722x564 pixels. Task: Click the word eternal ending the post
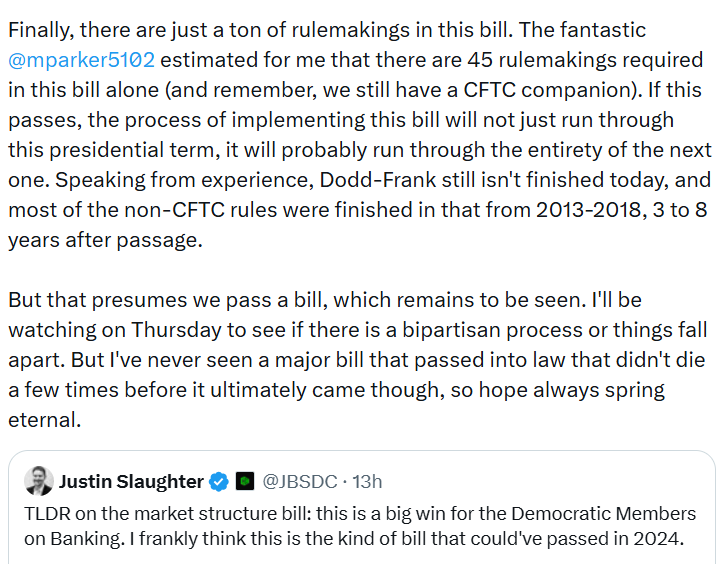[x=41, y=419]
